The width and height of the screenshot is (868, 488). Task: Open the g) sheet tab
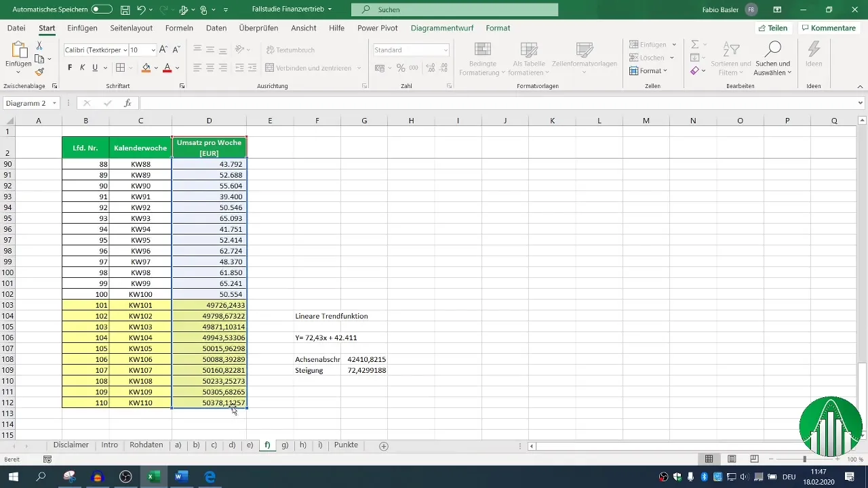(x=285, y=445)
